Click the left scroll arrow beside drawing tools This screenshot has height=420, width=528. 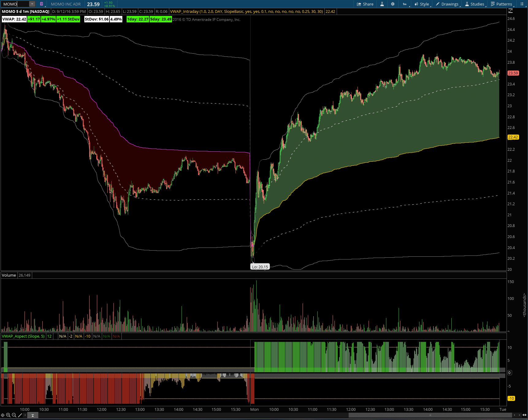[x=25, y=415]
